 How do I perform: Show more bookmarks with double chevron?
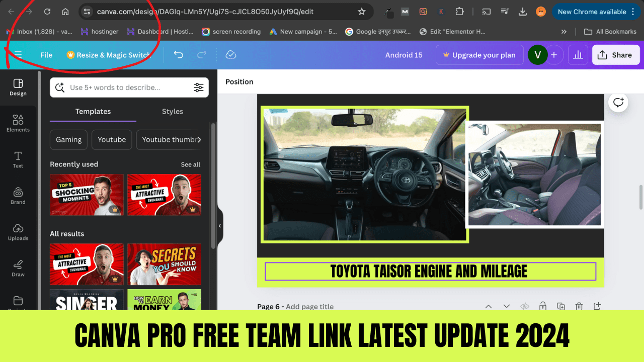pyautogui.click(x=564, y=32)
